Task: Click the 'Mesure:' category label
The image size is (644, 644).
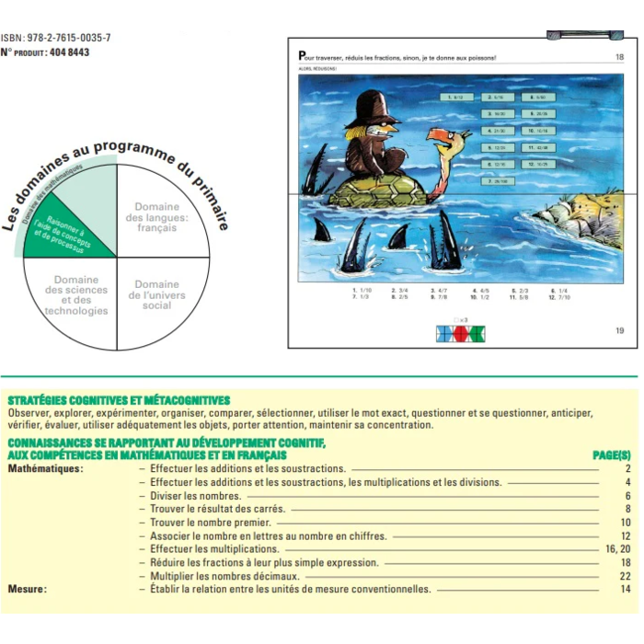Action: coord(27,589)
